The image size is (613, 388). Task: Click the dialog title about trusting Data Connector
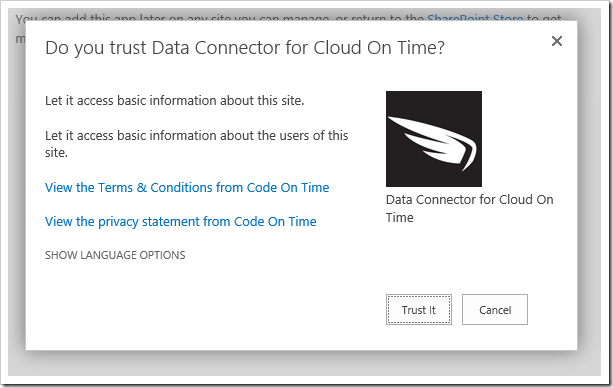(x=245, y=48)
